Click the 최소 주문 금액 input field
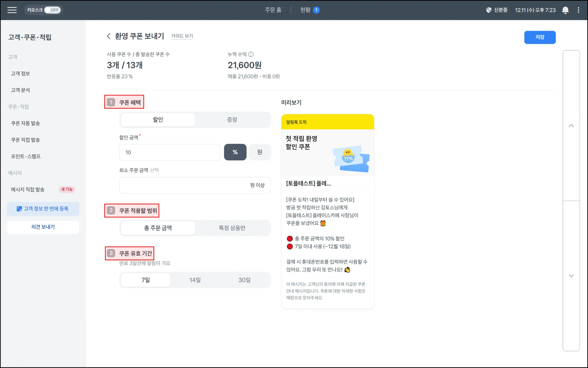 [184, 185]
